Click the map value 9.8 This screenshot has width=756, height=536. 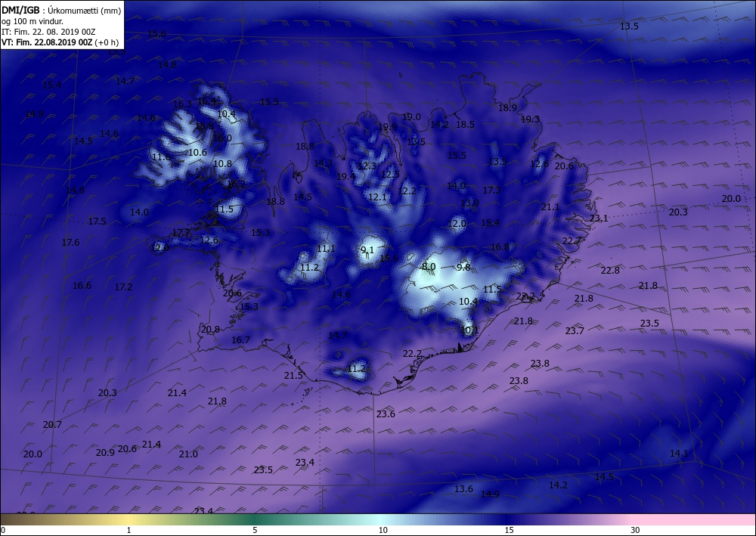pyautogui.click(x=463, y=267)
